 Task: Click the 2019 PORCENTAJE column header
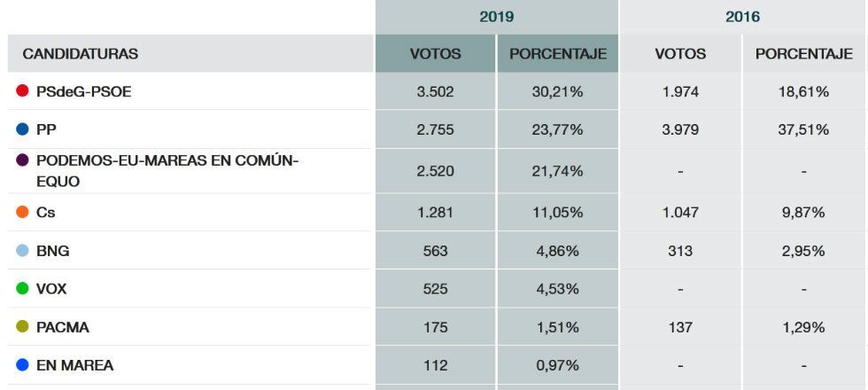[558, 54]
